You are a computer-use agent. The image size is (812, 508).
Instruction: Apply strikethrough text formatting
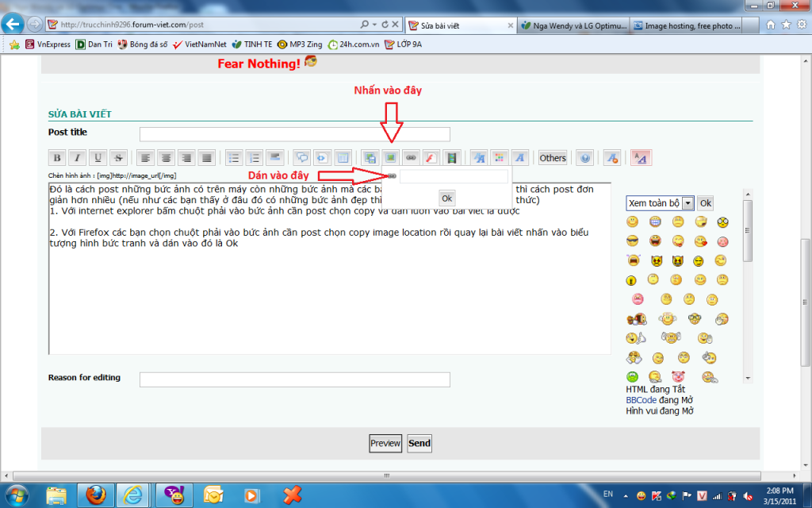tap(118, 158)
